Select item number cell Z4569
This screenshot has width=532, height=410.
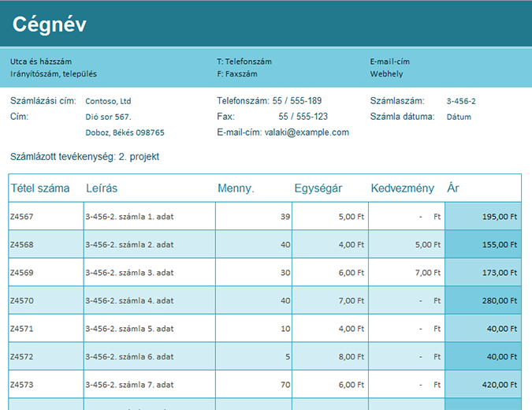coord(46,273)
